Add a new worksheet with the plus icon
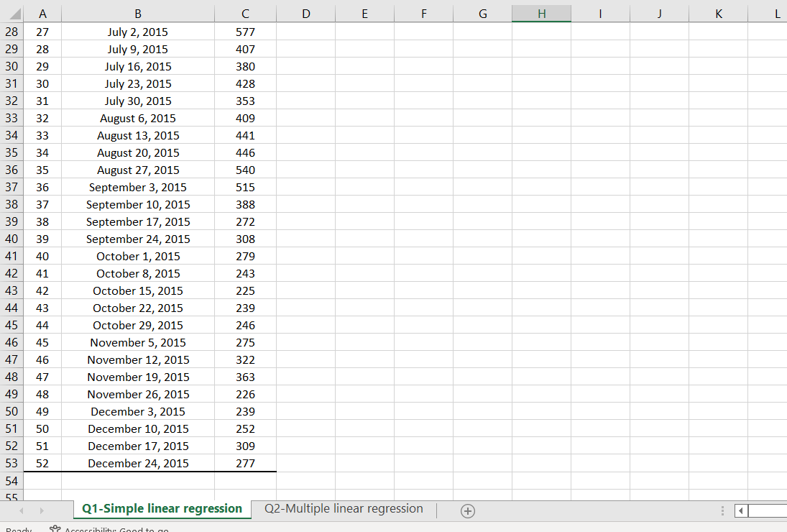This screenshot has height=532, width=787. point(468,510)
